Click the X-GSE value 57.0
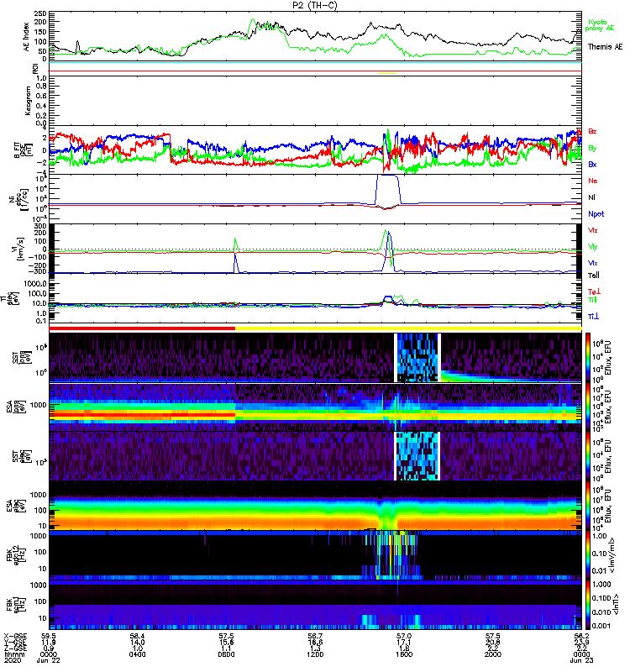The image size is (630, 672). point(404,636)
